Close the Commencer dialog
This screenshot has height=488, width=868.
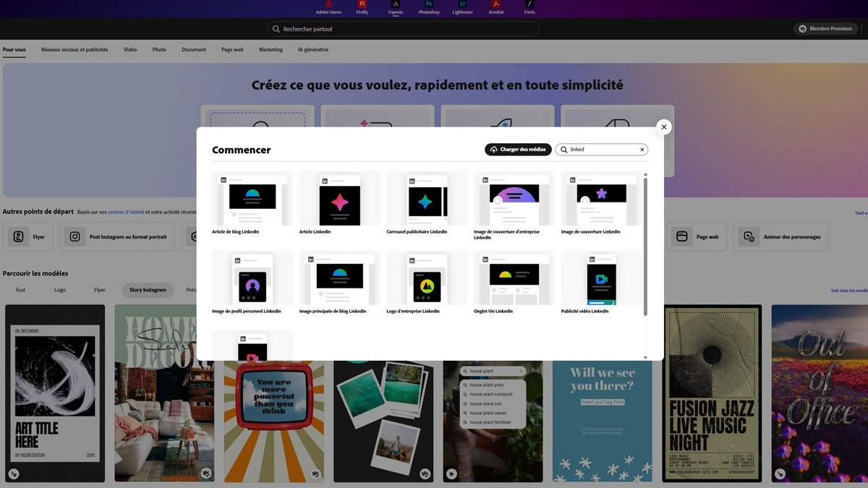(x=663, y=127)
